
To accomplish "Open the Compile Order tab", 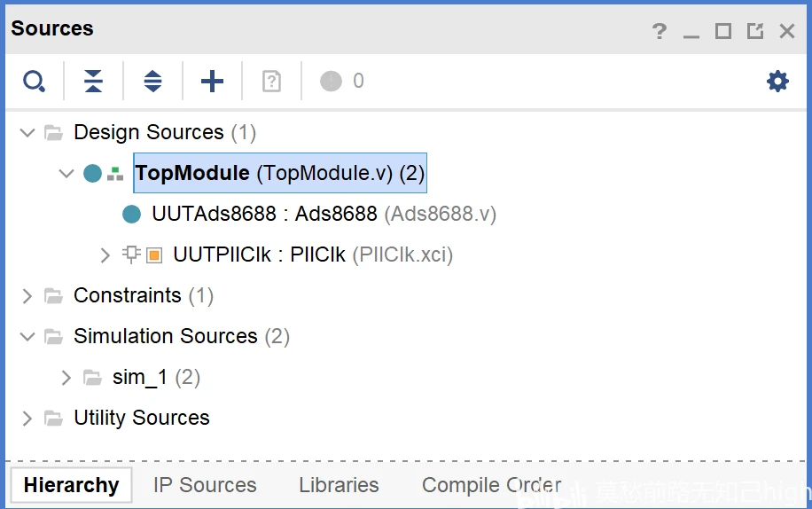I will coord(491,485).
